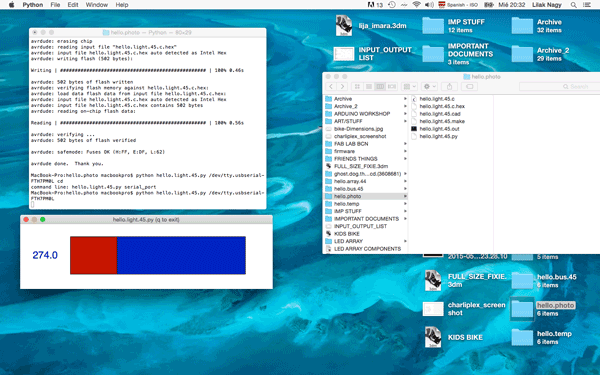Click the Time Machine menu bar icon
The height and width of the screenshot is (375, 600).
pyautogui.click(x=391, y=5)
